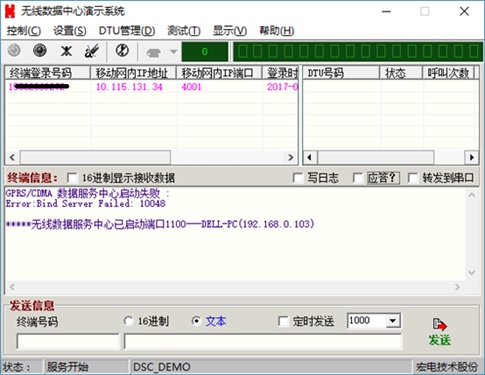Click right arrow of DTU list scrollbar
Viewport: 485px width, 375px height.
(472, 157)
